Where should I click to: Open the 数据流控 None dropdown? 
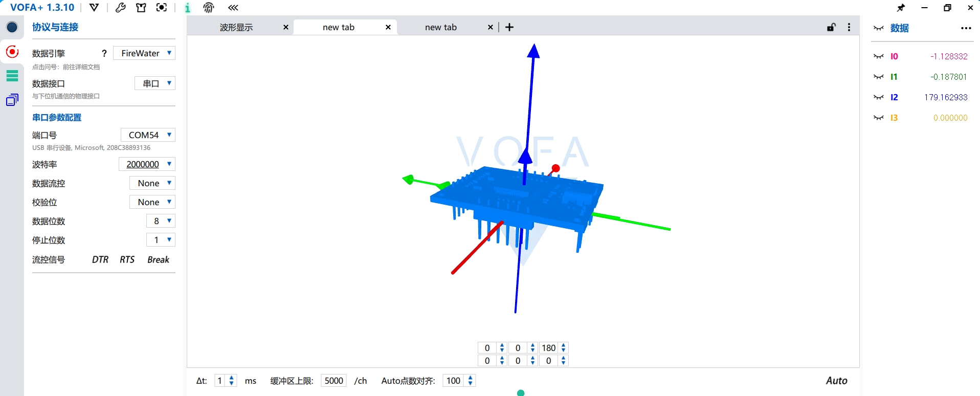click(152, 183)
